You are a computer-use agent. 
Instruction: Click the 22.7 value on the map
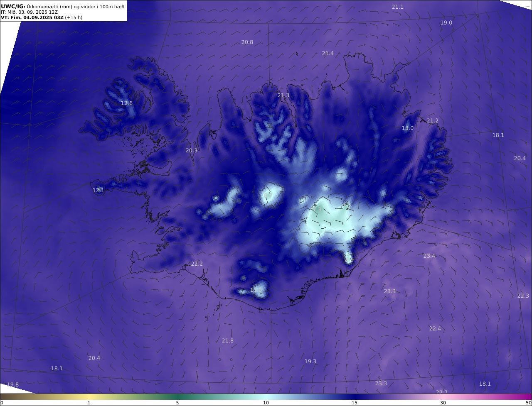442,392
